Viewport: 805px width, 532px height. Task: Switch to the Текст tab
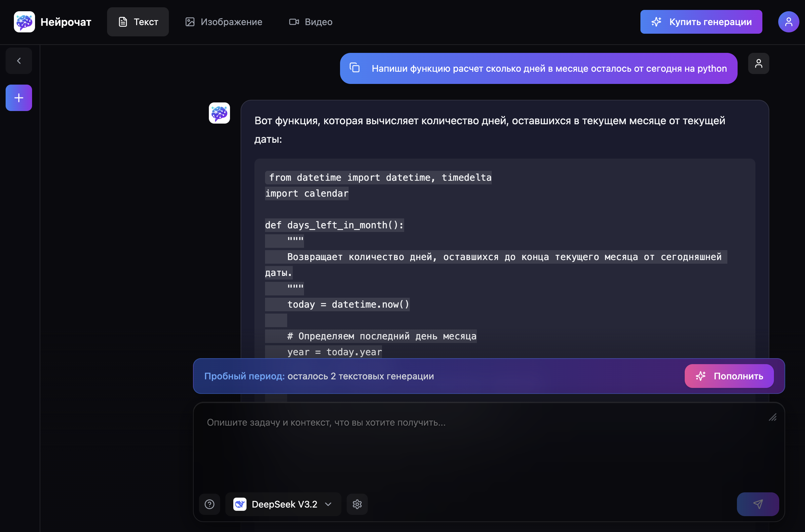coord(138,22)
